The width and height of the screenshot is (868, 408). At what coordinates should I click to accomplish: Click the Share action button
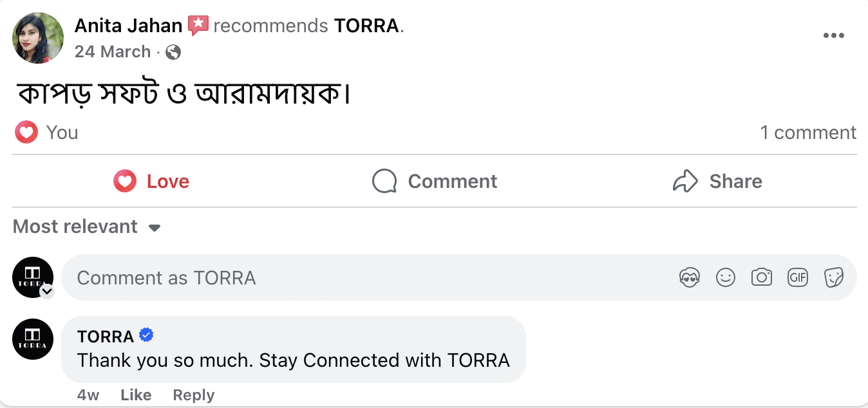717,181
